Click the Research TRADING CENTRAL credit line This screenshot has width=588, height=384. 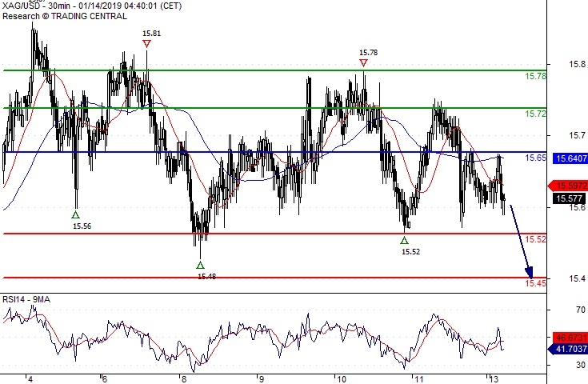tap(65, 16)
